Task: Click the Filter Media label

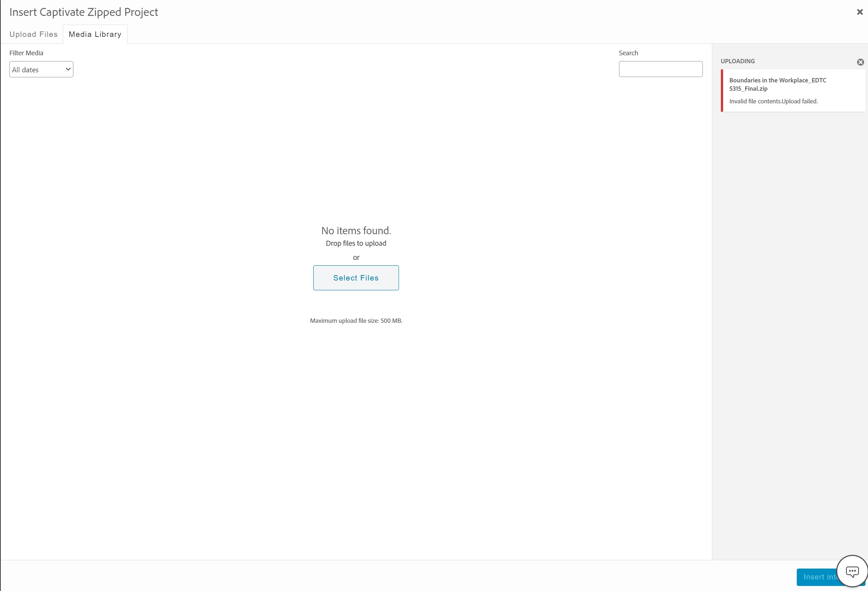Action: [26, 53]
